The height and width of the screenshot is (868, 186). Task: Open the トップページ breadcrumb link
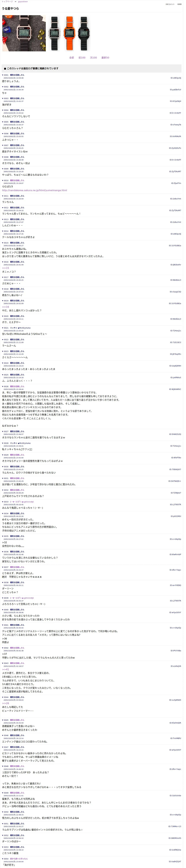click(x=7, y=2)
